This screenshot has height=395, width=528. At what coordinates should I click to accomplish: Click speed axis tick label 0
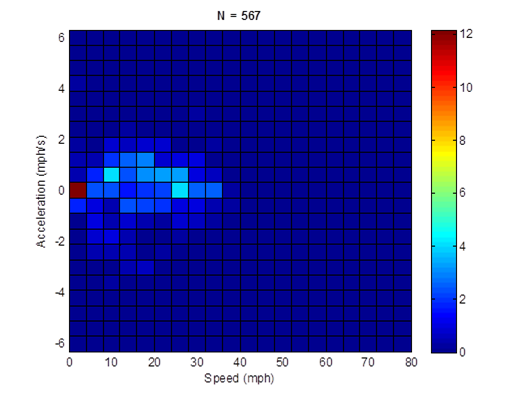[69, 362]
